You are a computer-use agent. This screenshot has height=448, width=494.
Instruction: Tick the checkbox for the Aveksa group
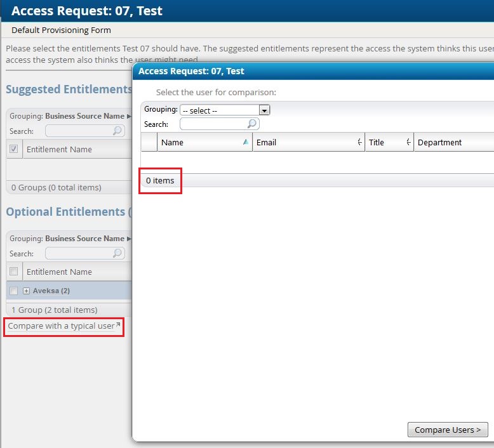14,291
